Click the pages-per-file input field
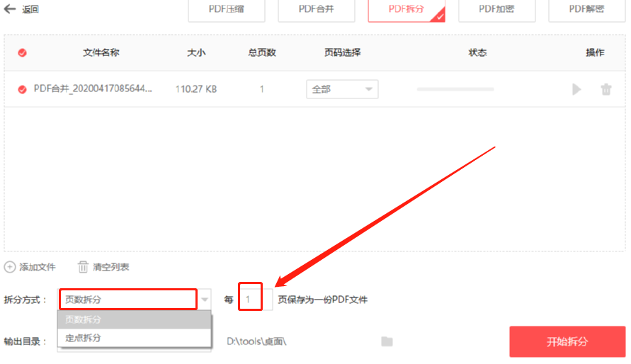This screenshot has width=631, height=364. (255, 300)
